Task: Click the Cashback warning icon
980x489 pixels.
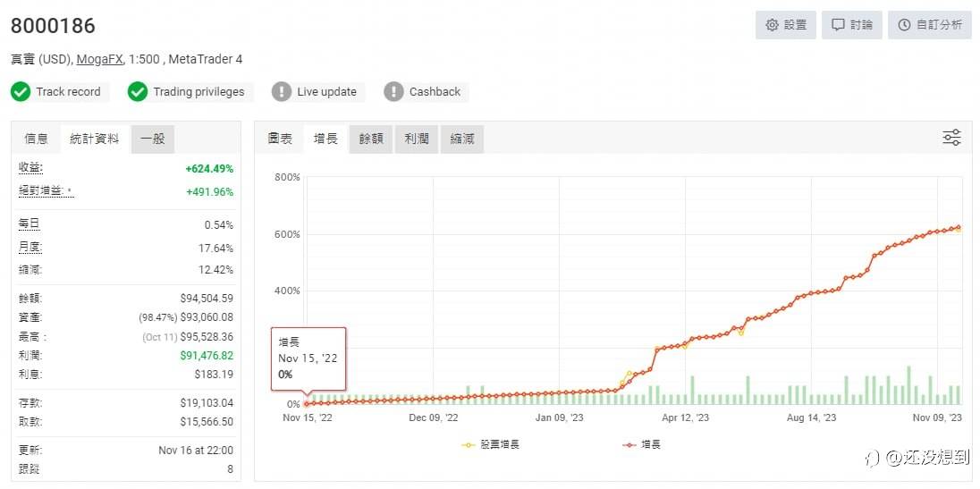Action: click(393, 92)
